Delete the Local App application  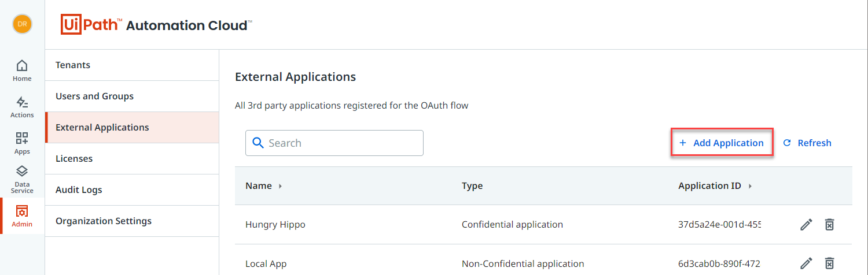tap(829, 263)
